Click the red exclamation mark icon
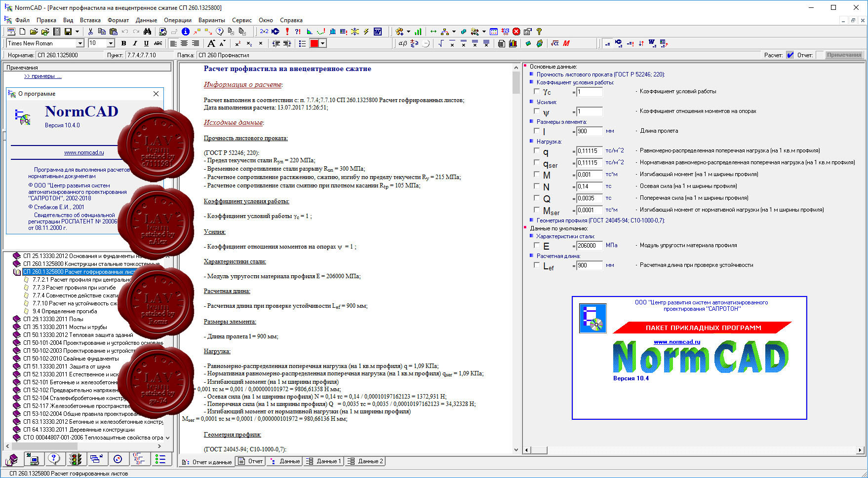The width and height of the screenshot is (868, 478). tap(287, 32)
